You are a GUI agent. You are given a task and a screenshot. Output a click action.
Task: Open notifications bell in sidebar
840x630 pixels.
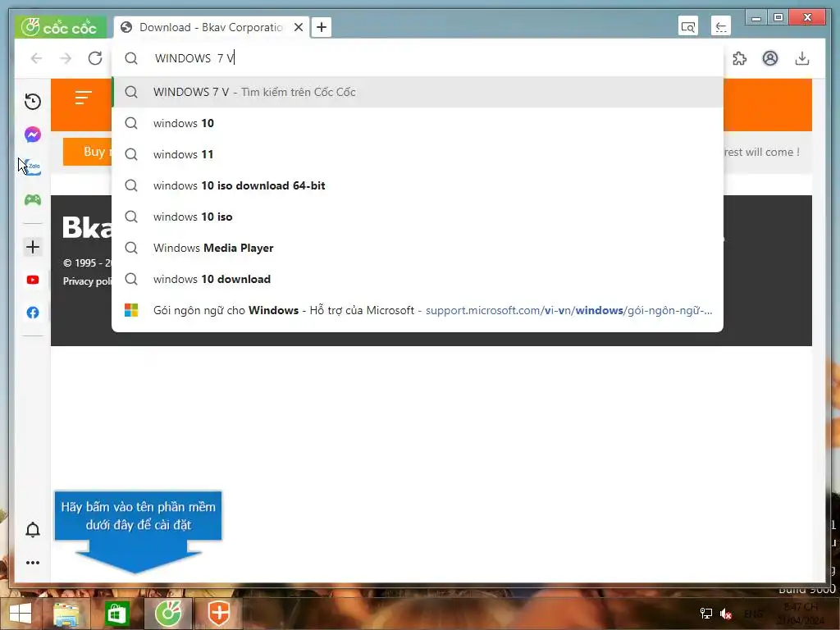pos(33,529)
